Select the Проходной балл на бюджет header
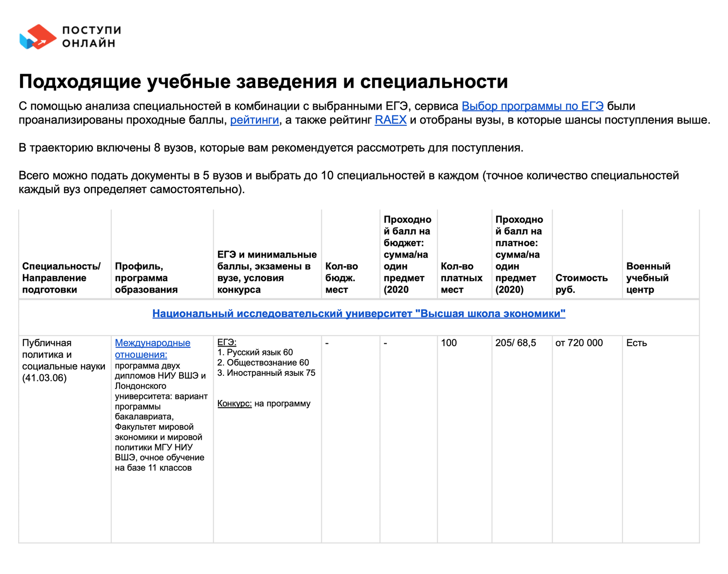The width and height of the screenshot is (728, 574). (x=407, y=254)
